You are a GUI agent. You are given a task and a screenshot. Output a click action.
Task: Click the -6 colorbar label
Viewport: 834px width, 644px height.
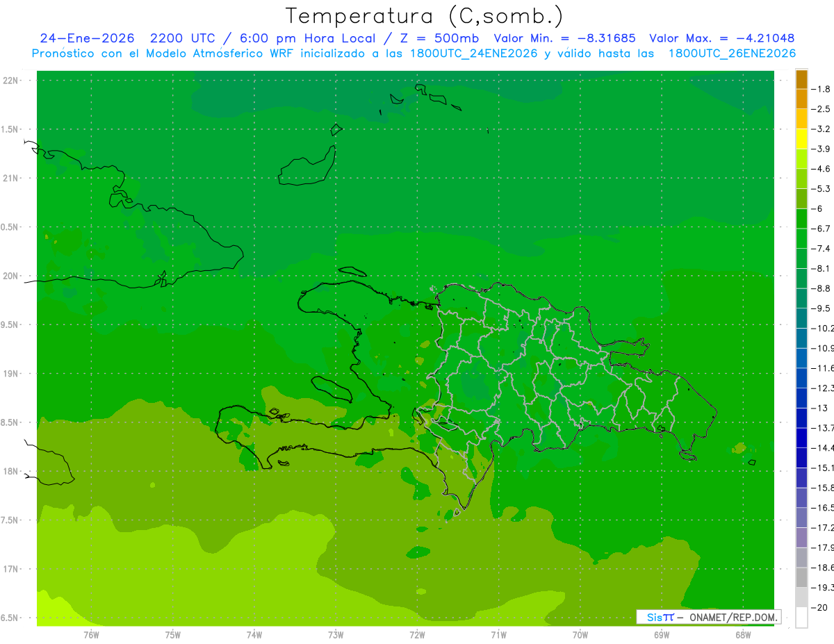click(818, 208)
